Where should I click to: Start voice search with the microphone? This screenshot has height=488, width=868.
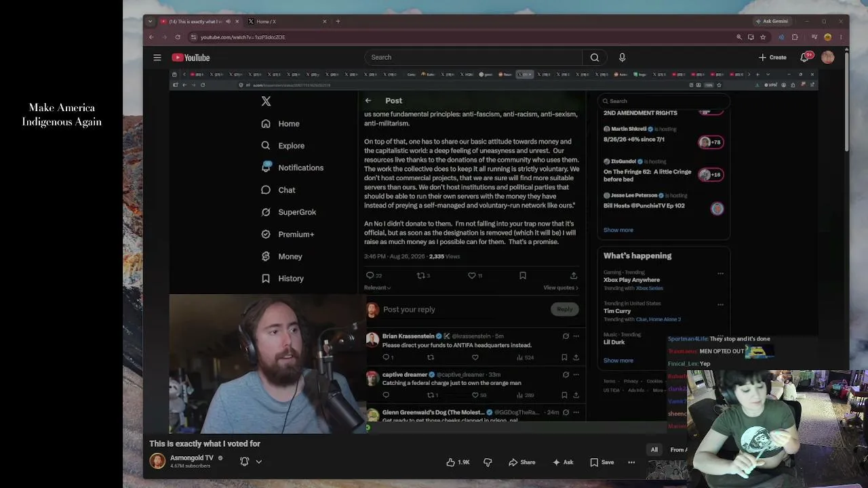pos(622,58)
